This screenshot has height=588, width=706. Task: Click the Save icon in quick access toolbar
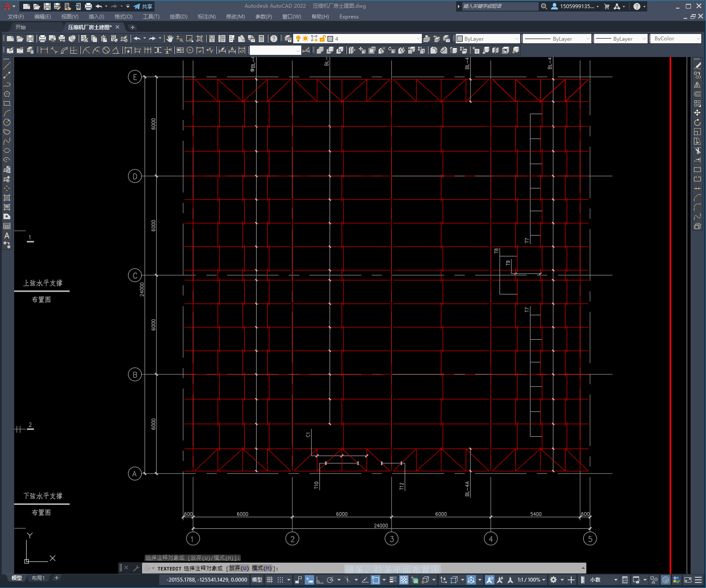tap(47, 6)
